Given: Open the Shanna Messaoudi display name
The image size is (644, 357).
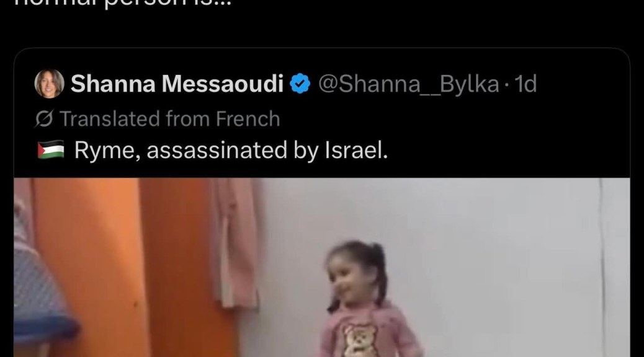Looking at the screenshot, I should (177, 84).
